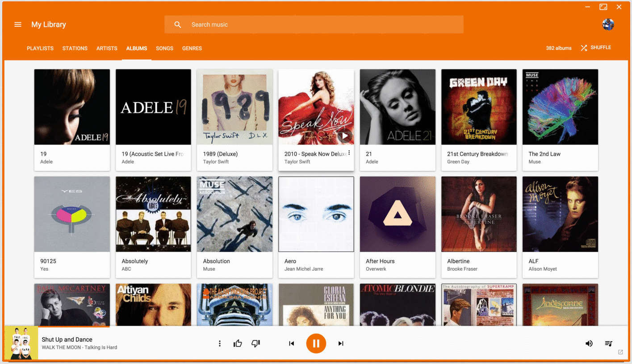Toggle fullscreen window mode icon
Screen dimensions: 632x364
click(603, 7)
